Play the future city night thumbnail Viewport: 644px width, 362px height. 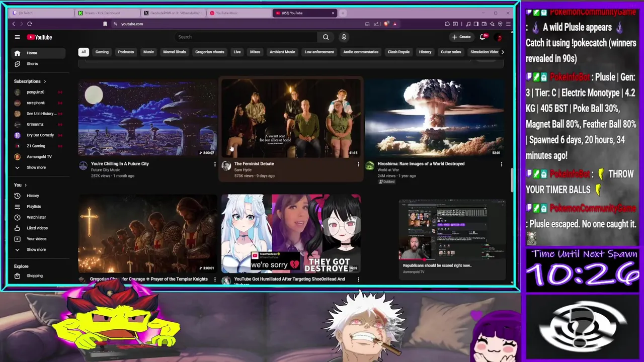pos(147,118)
